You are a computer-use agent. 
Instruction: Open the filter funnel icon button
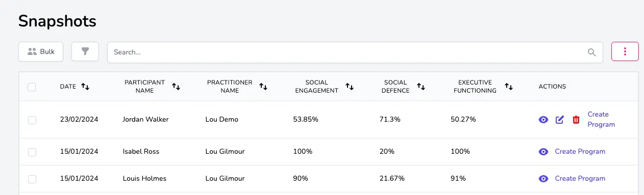85,51
